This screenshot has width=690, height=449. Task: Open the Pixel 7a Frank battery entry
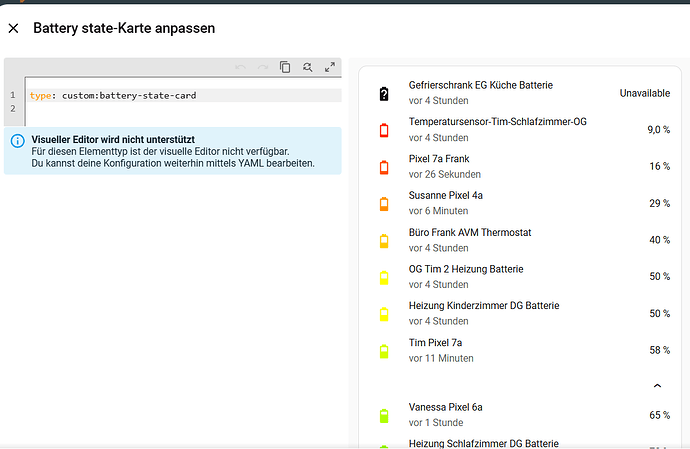coord(521,166)
